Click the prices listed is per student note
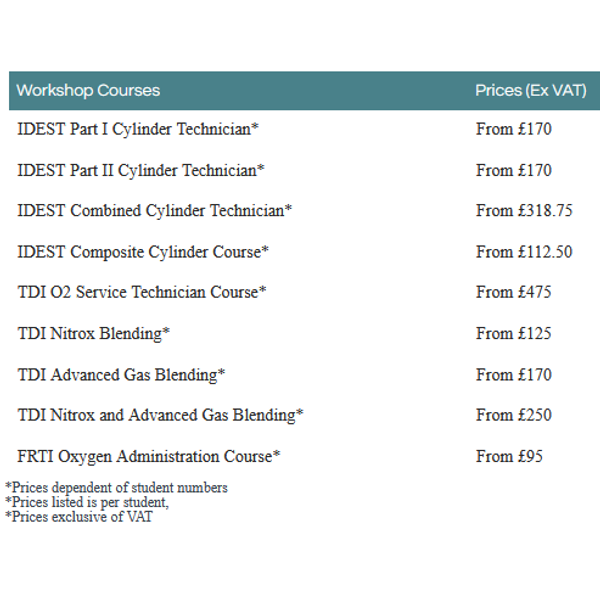The width and height of the screenshot is (600, 600). point(87,502)
